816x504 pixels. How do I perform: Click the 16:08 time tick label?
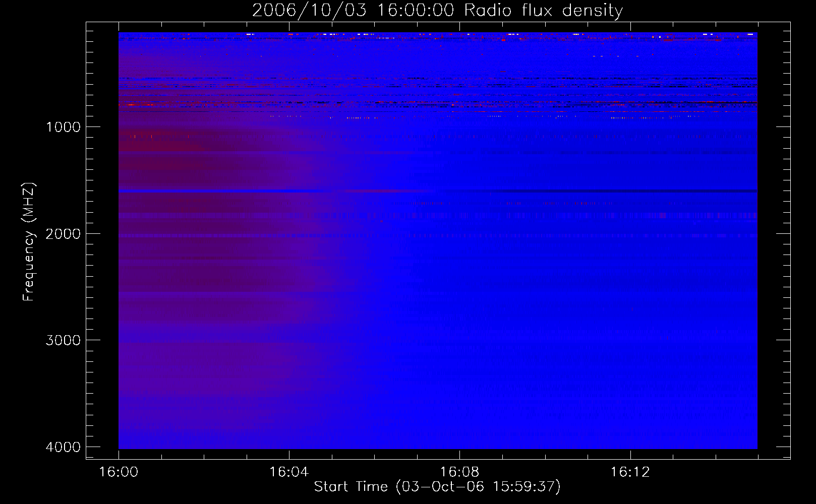click(459, 472)
